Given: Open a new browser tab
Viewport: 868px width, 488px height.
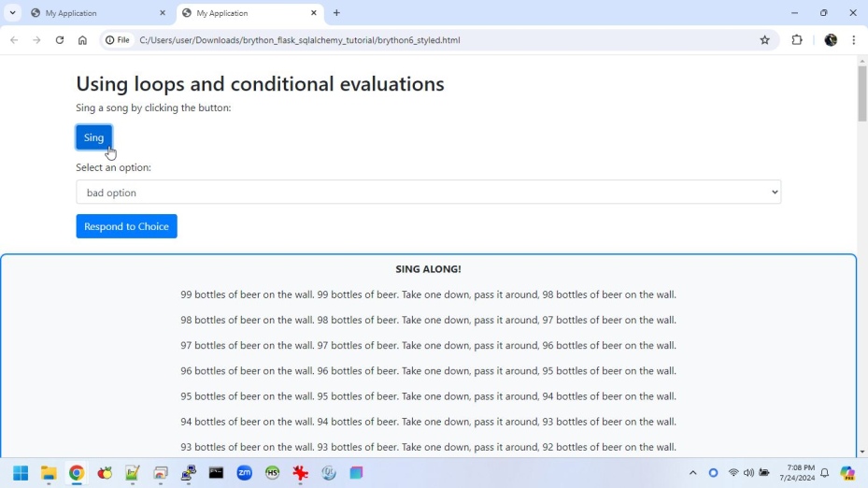Looking at the screenshot, I should click(336, 13).
